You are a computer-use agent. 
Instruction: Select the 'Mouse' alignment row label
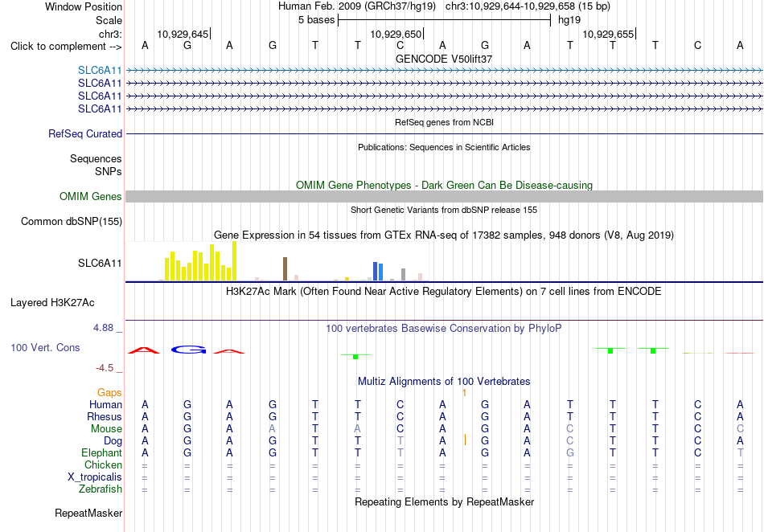click(x=106, y=429)
